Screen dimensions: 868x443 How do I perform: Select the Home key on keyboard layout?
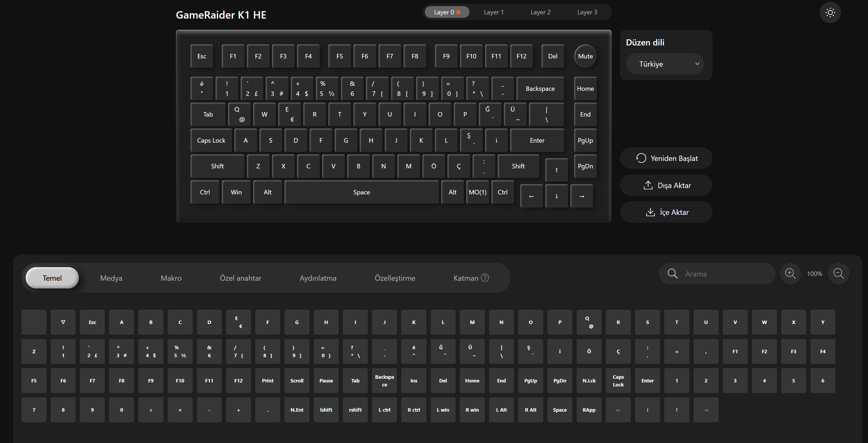(585, 89)
